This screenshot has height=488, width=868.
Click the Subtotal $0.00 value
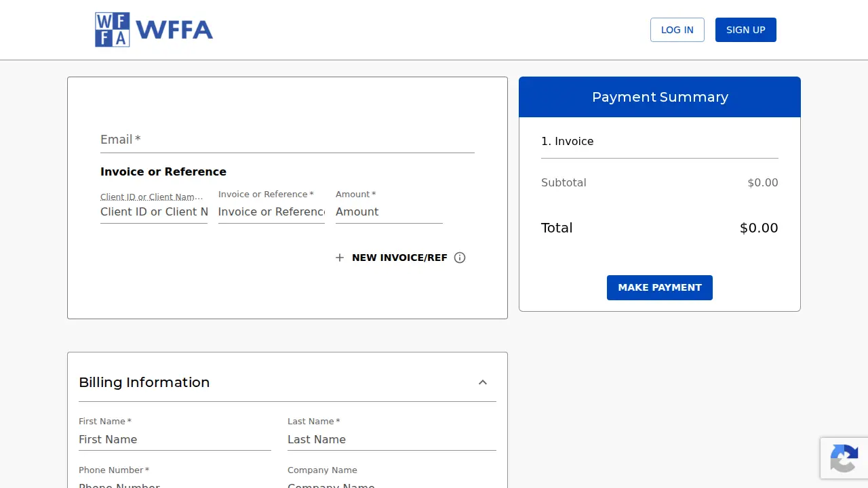click(763, 182)
